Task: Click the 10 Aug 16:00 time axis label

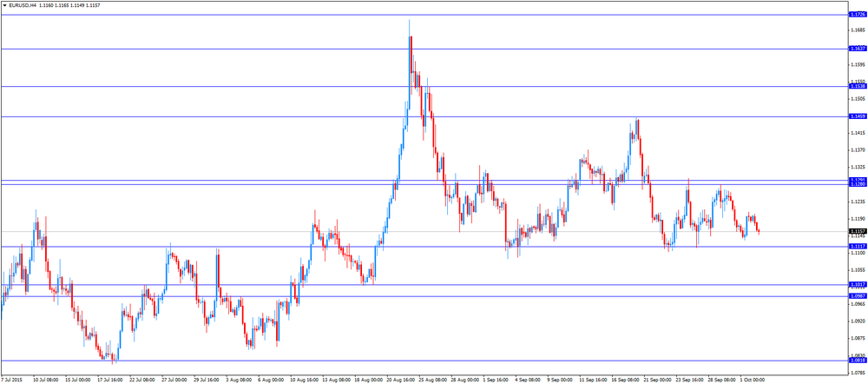Action: (304, 381)
